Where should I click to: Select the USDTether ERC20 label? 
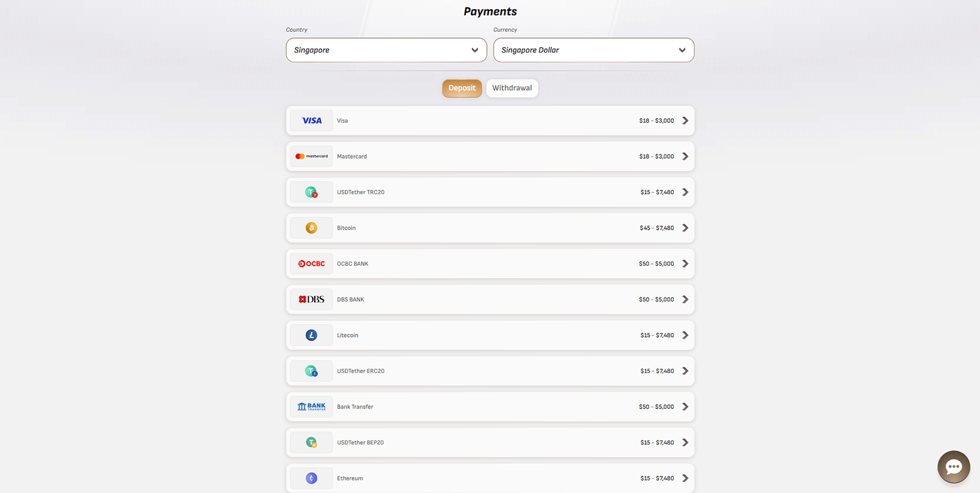361,371
